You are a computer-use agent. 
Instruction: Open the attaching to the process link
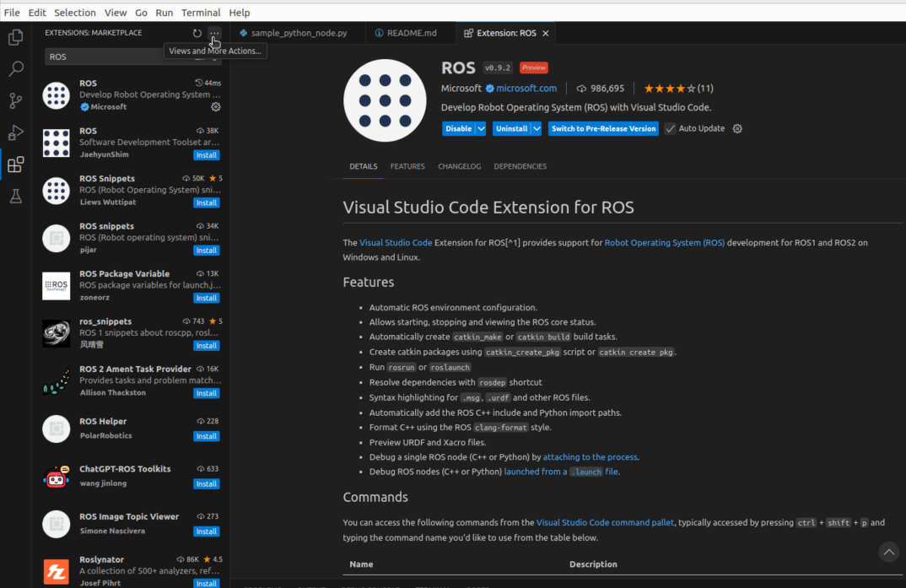(x=590, y=457)
